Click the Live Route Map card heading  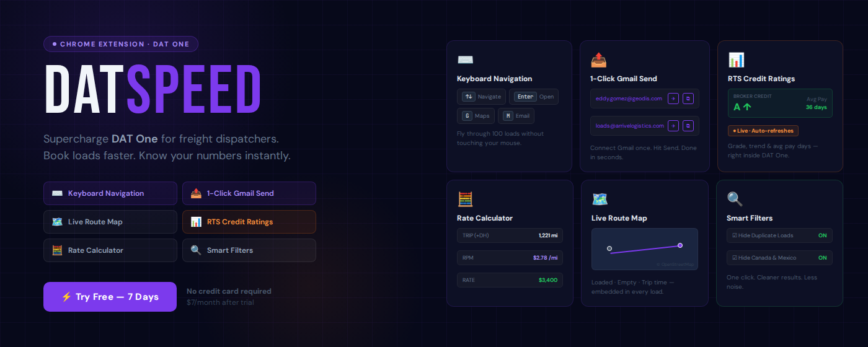coord(619,218)
